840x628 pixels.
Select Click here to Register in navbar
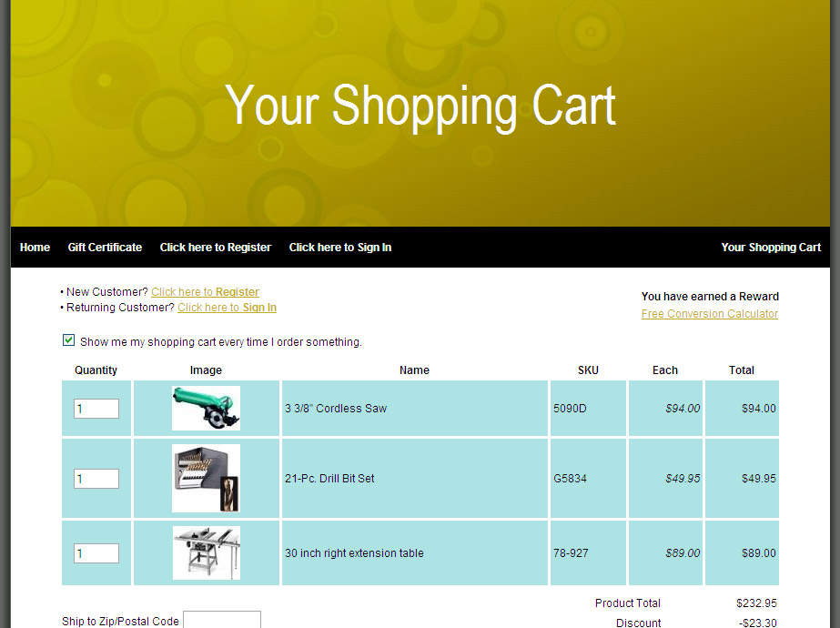tap(216, 248)
